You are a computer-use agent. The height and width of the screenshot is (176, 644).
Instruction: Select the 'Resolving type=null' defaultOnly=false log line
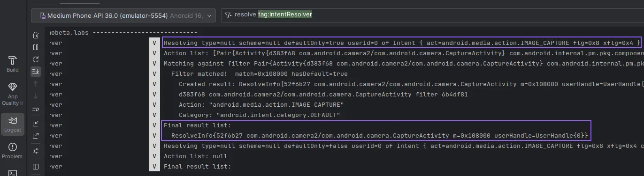(404, 146)
